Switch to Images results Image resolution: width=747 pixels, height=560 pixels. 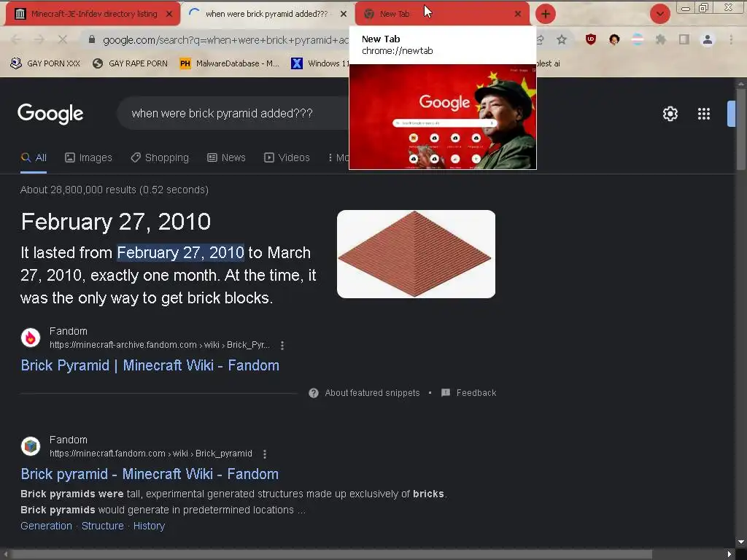[x=88, y=157]
